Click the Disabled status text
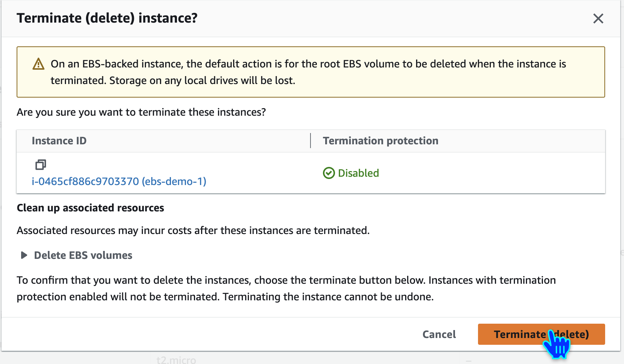This screenshot has height=364, width=624. tap(358, 173)
